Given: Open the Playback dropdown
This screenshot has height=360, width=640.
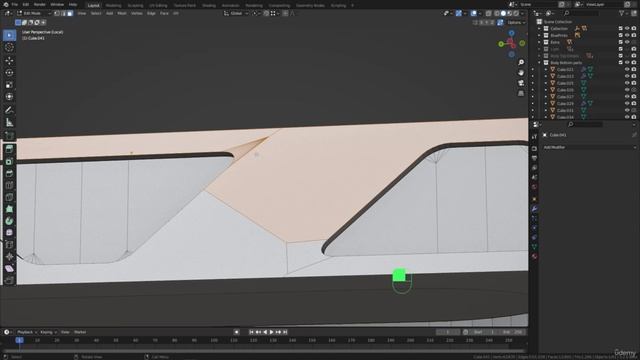Looking at the screenshot, I should [27, 332].
